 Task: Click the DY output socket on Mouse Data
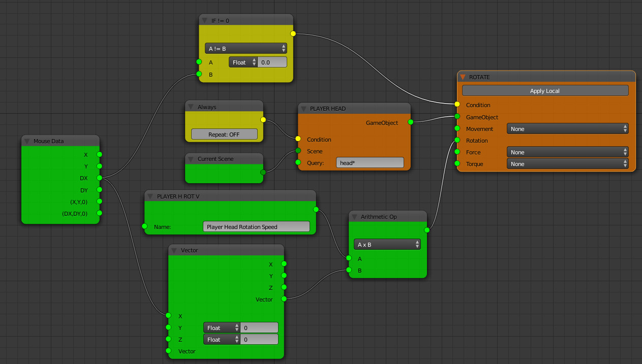[x=100, y=190]
